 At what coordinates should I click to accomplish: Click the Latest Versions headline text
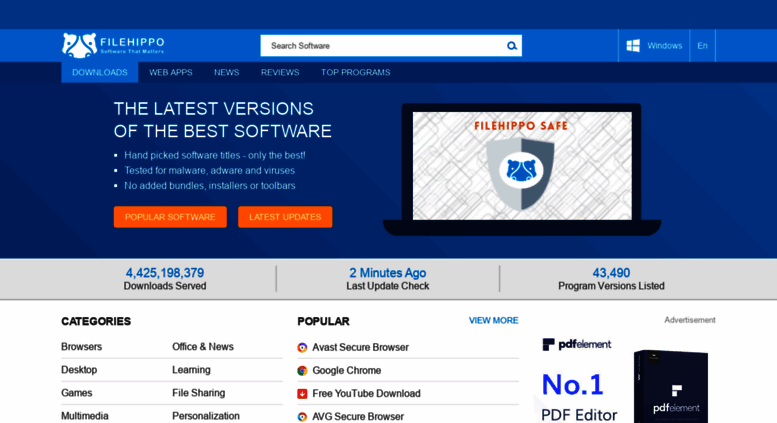pos(222,120)
